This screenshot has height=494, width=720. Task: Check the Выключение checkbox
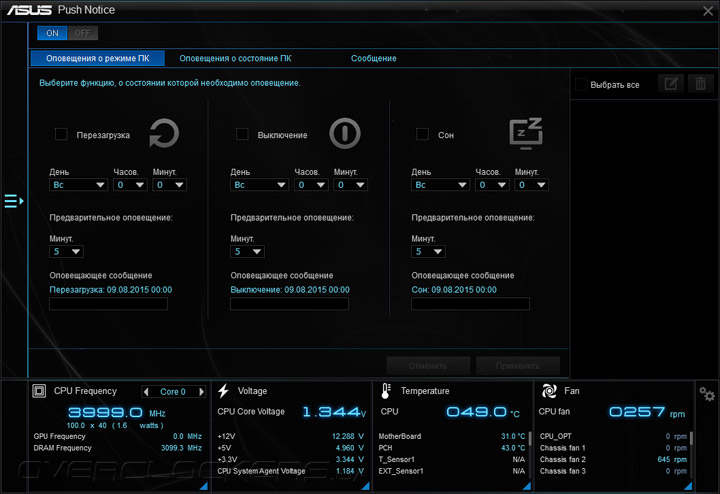click(242, 134)
